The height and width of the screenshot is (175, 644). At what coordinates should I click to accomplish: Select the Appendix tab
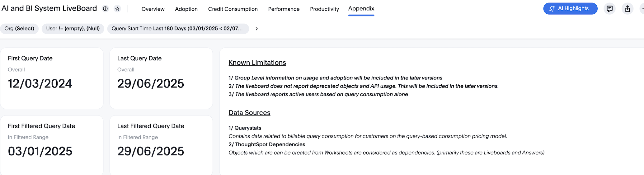click(361, 9)
